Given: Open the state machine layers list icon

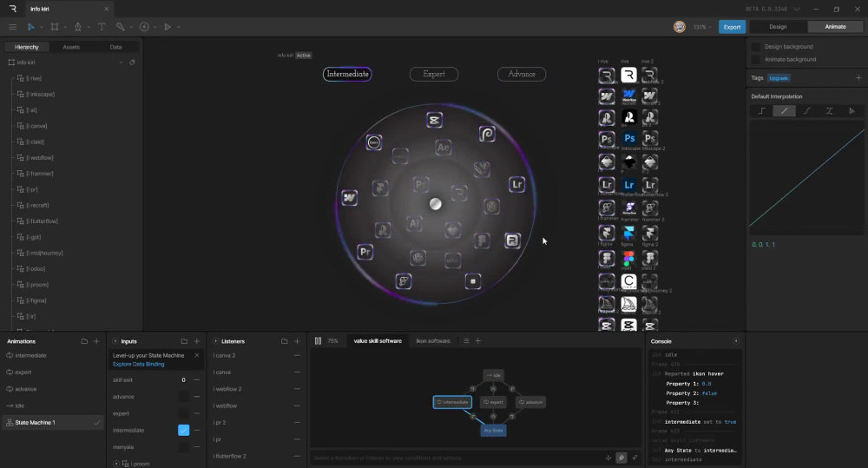Looking at the screenshot, I should [466, 340].
